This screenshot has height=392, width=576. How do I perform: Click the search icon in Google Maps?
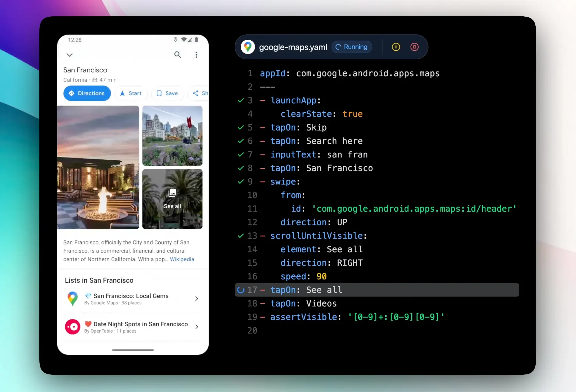click(177, 55)
